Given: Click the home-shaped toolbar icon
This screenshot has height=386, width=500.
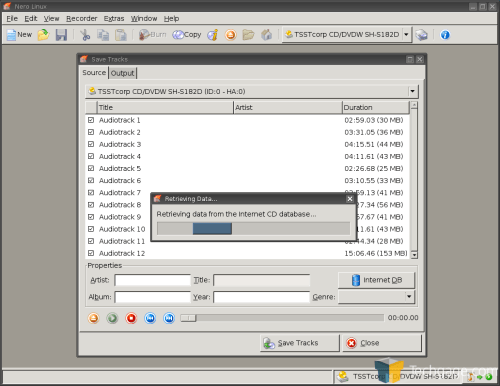Looking at the screenshot, I should coord(266,35).
